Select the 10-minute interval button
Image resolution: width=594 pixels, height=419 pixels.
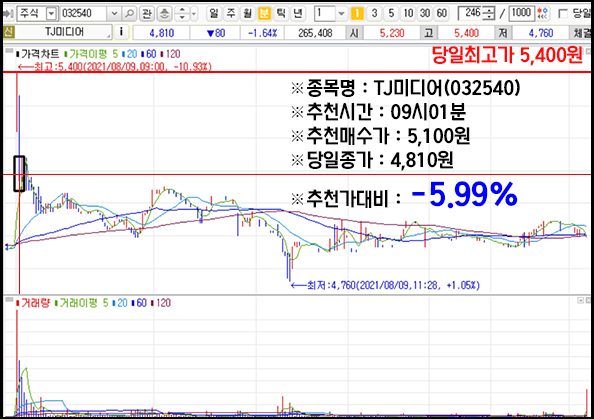coord(408,14)
